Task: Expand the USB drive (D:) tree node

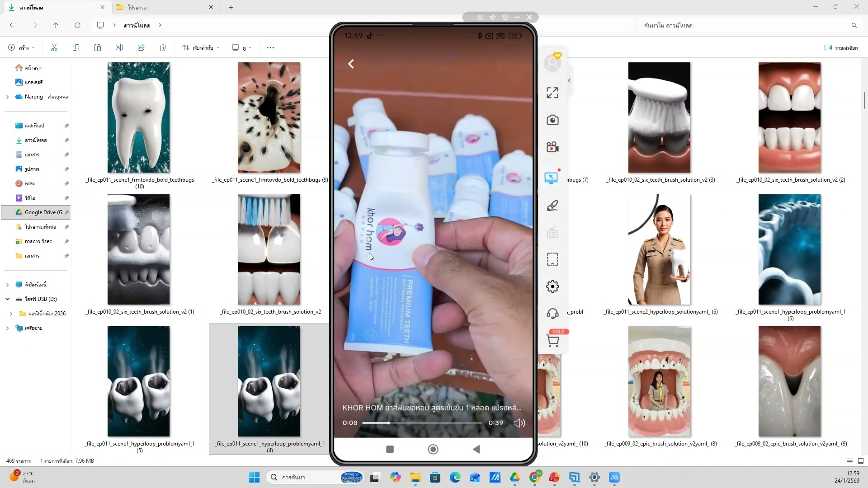Action: [7, 299]
